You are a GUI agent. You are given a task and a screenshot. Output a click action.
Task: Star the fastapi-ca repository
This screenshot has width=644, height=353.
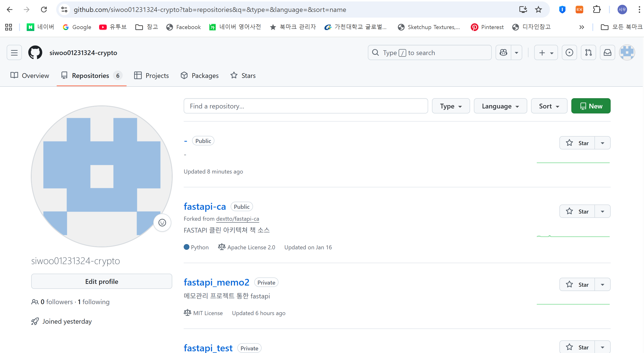(x=577, y=211)
